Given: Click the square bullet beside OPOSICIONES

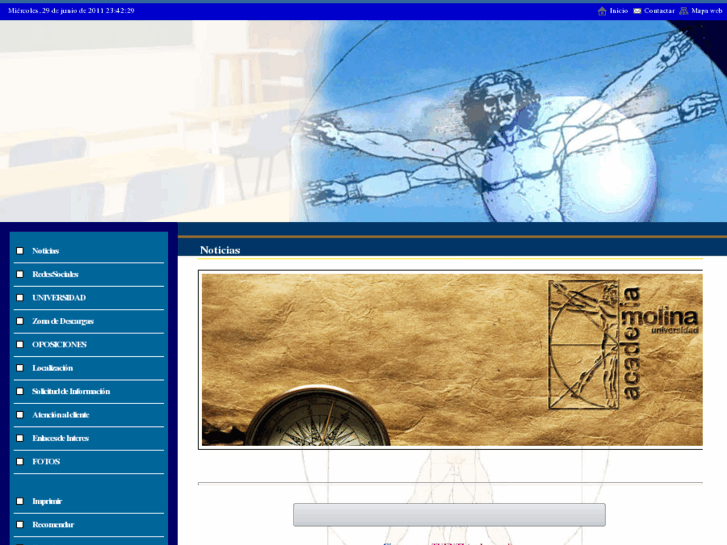Looking at the screenshot, I should 20,345.
